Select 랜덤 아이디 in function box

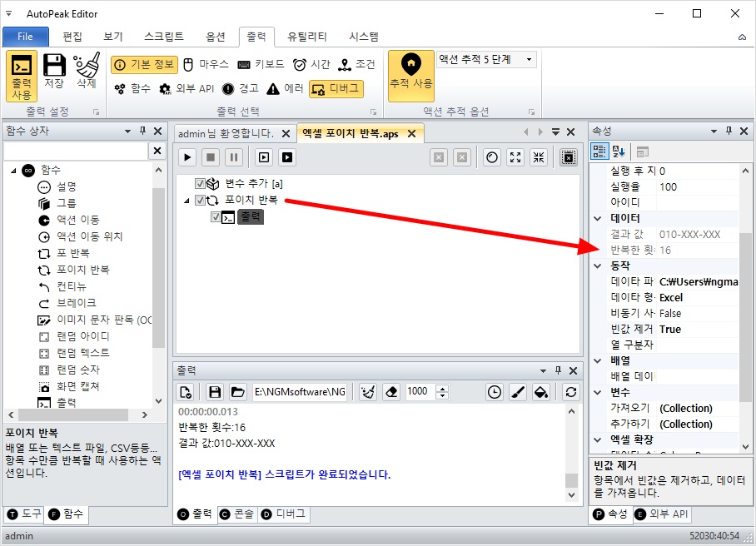(x=83, y=336)
